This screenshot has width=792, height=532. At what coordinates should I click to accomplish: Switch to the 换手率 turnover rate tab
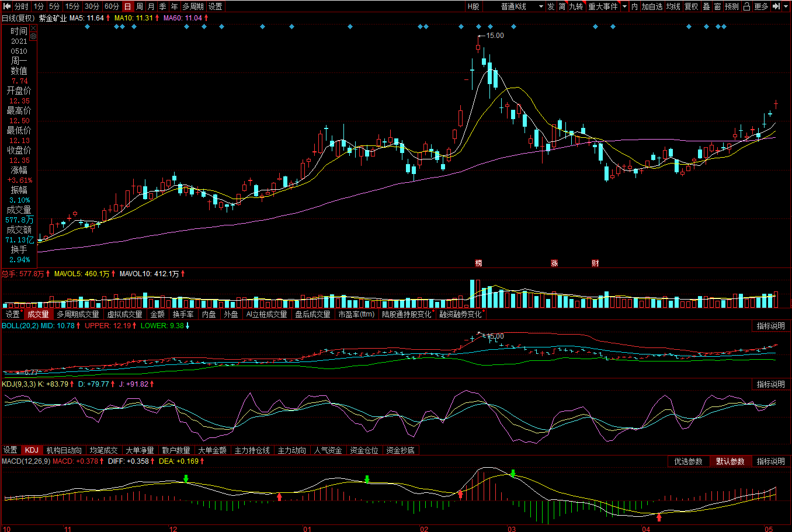[183, 314]
